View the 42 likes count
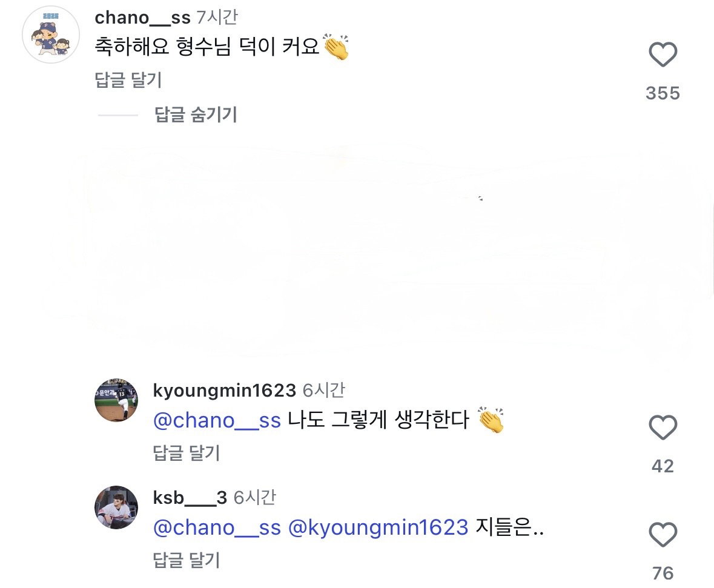Screen dimensions: 714x588 663,466
